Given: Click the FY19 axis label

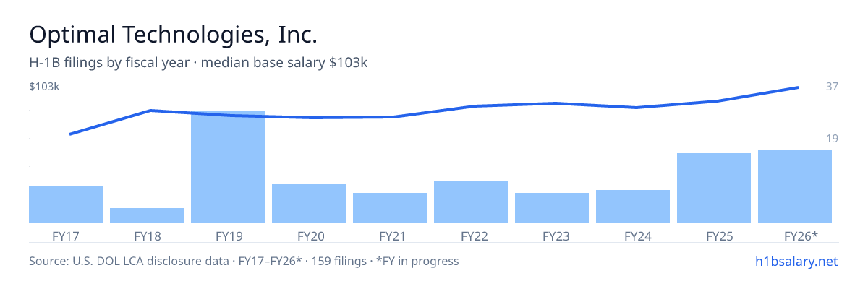Looking at the screenshot, I should click(x=228, y=236).
